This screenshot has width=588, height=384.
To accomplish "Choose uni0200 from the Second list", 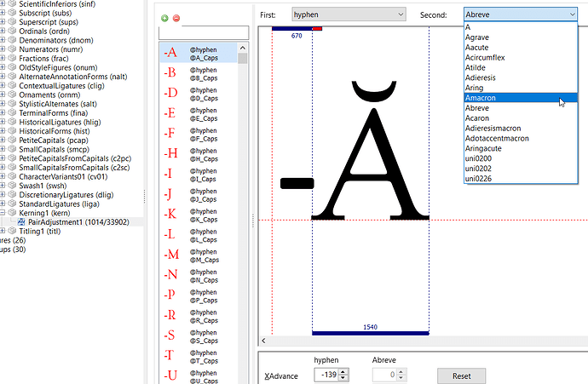I will tap(521, 158).
